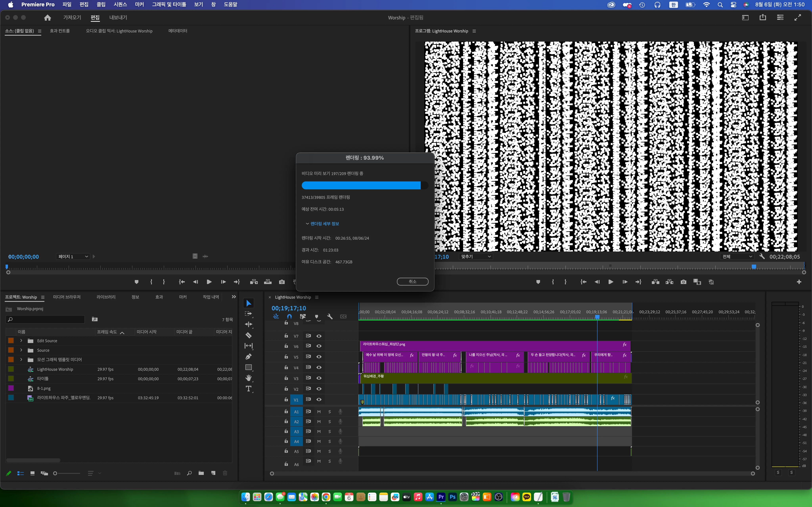Go to the 내보내기 workspace
This screenshot has height=507, width=812.
(118, 17)
